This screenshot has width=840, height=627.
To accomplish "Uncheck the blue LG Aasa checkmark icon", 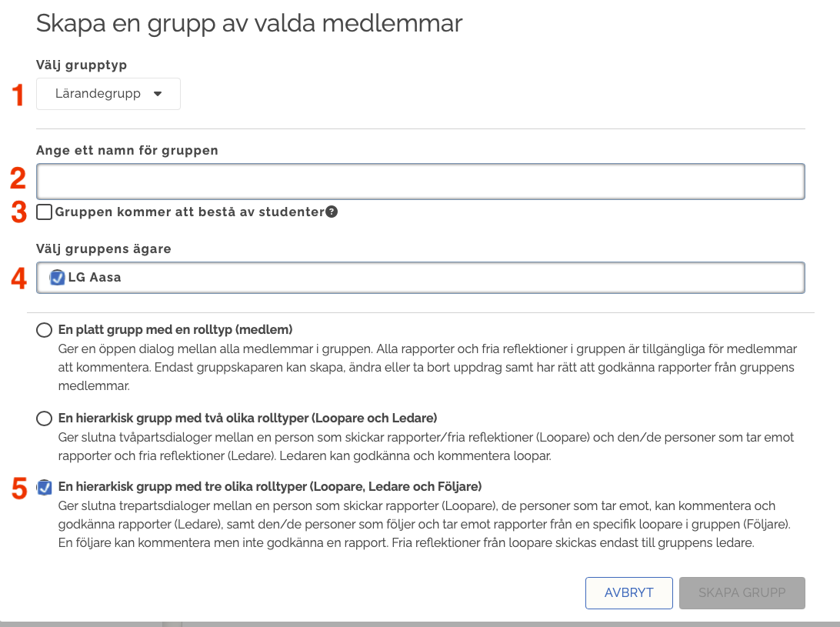I will (x=58, y=278).
